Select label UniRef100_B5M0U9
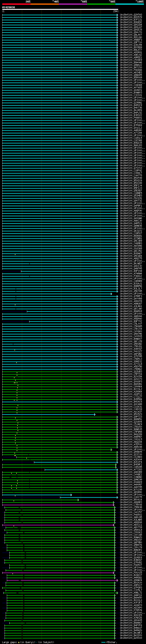This screenshot has height=644, width=146. (131, 77)
